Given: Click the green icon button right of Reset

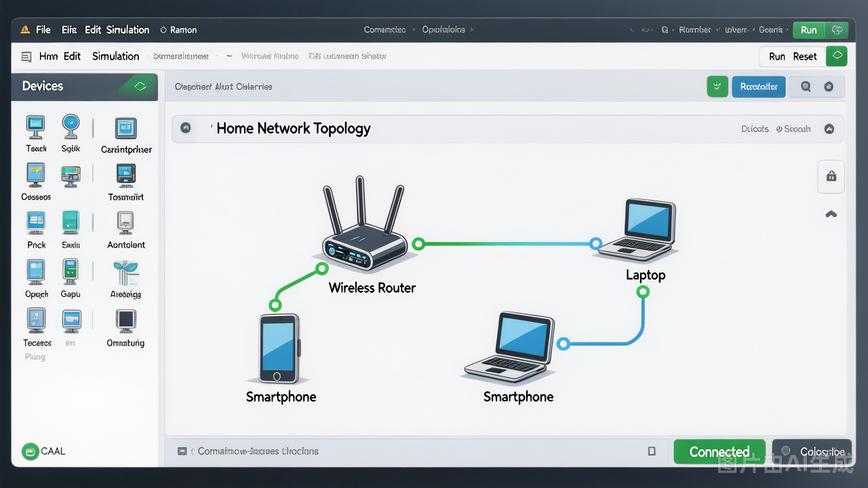Looking at the screenshot, I should (837, 56).
